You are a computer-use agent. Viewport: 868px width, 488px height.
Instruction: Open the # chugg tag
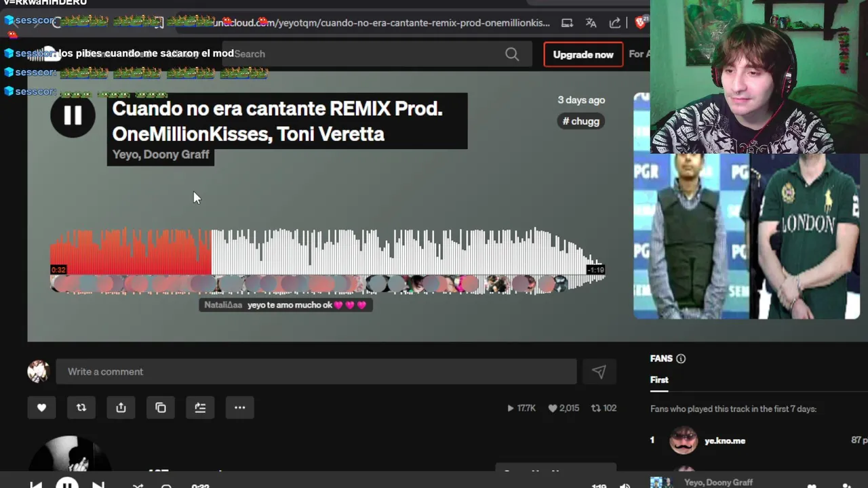pyautogui.click(x=581, y=121)
